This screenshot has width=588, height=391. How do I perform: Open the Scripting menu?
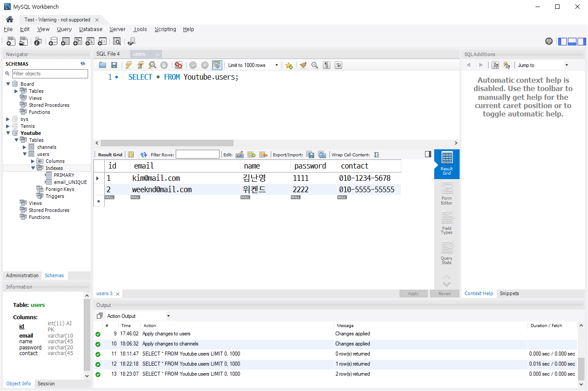165,29
